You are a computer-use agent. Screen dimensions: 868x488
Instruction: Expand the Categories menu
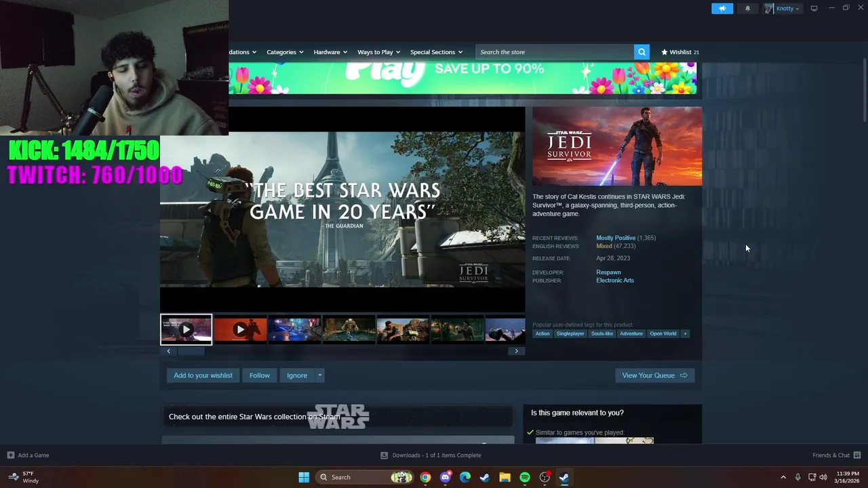coord(285,52)
